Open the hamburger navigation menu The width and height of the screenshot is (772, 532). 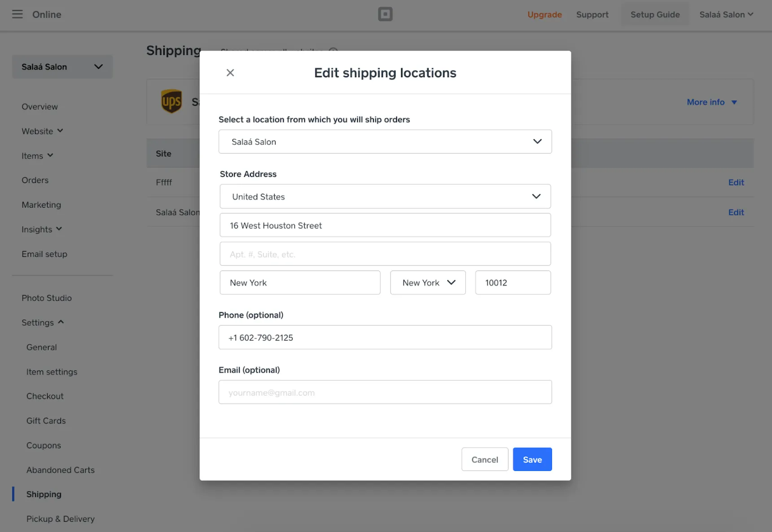18,14
